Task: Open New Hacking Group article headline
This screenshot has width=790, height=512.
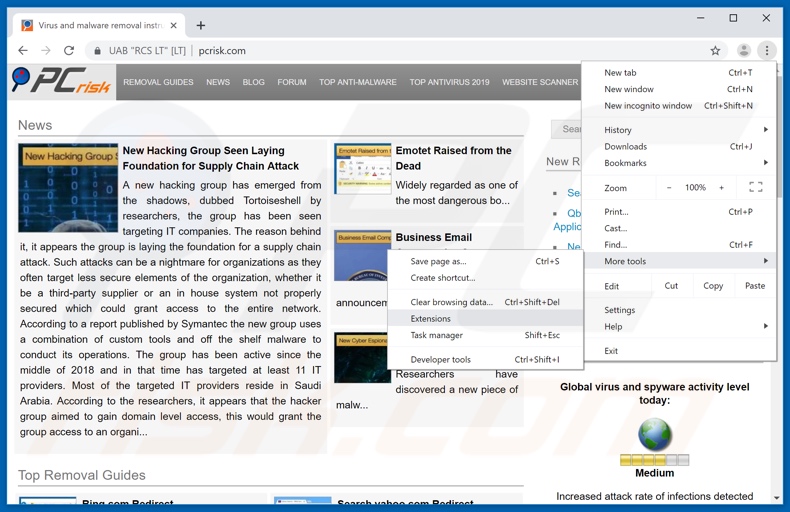Action: coord(211,158)
